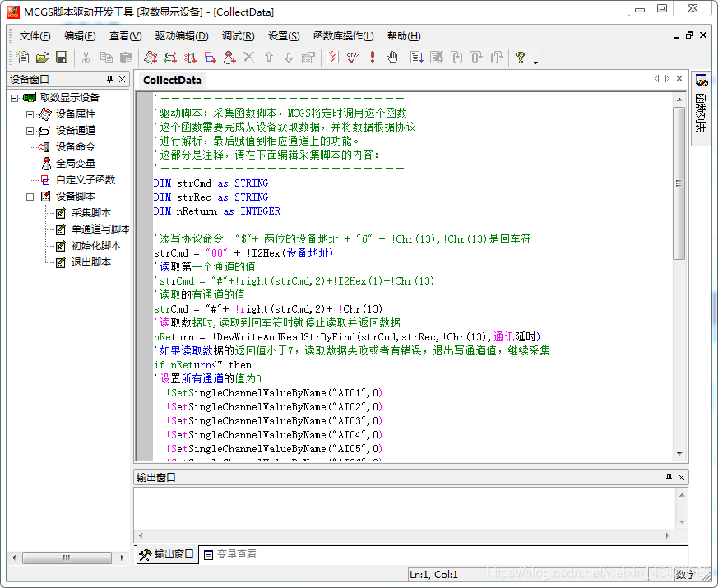Open the 设置(S) menu
718x588 pixels.
click(284, 35)
